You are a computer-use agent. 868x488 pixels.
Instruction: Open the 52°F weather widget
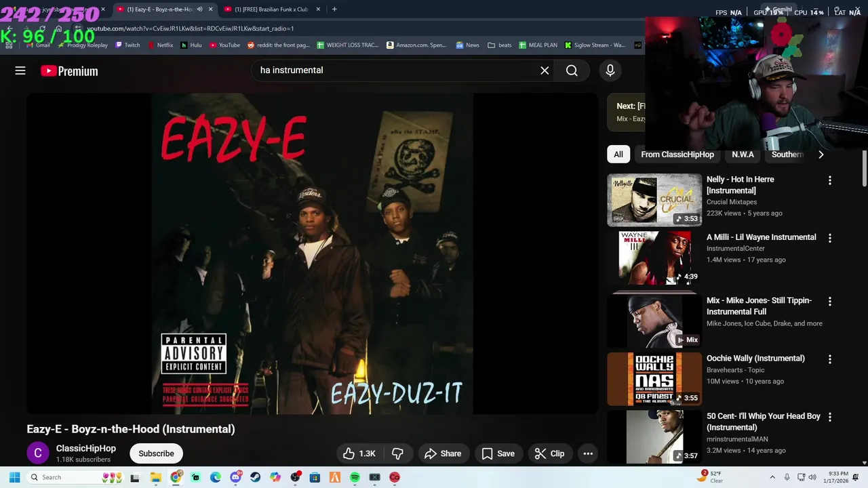710,477
